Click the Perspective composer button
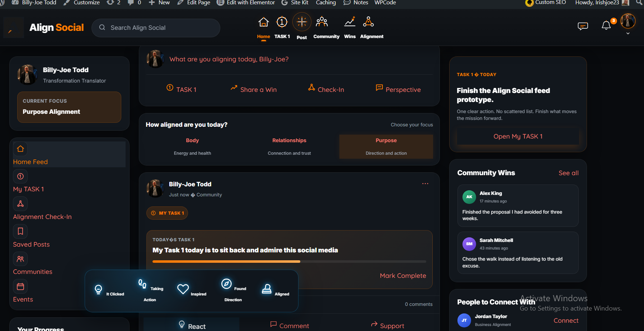The width and height of the screenshot is (644, 331). (x=398, y=89)
